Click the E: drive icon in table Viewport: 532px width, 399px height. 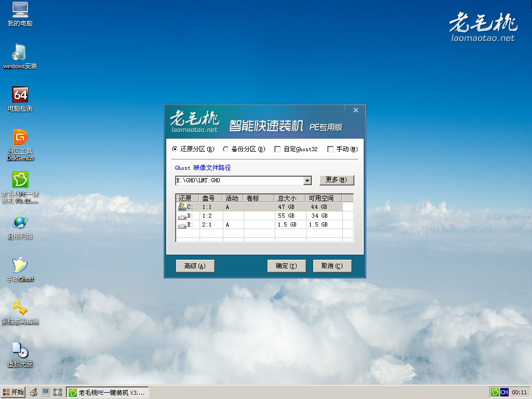click(182, 225)
